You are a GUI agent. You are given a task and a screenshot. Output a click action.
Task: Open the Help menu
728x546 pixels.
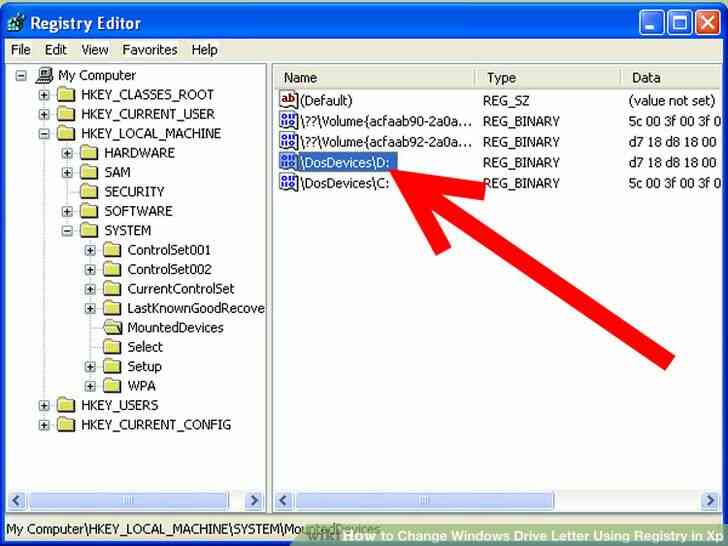pos(205,50)
